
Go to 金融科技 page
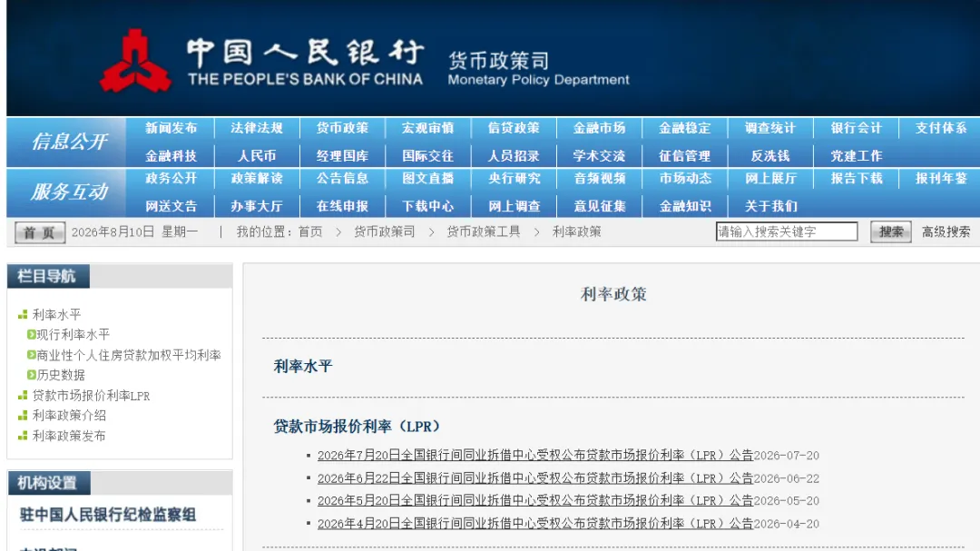[x=171, y=156]
